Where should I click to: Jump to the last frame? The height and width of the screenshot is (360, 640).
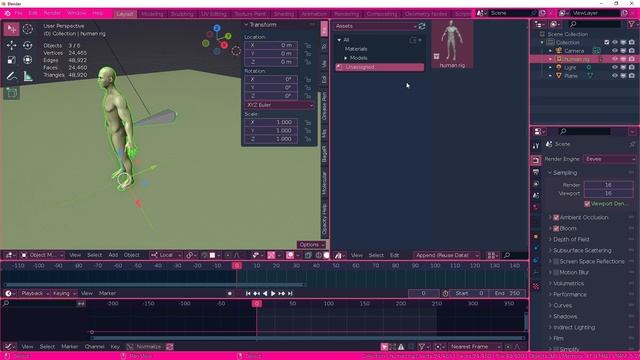pyautogui.click(x=290, y=293)
